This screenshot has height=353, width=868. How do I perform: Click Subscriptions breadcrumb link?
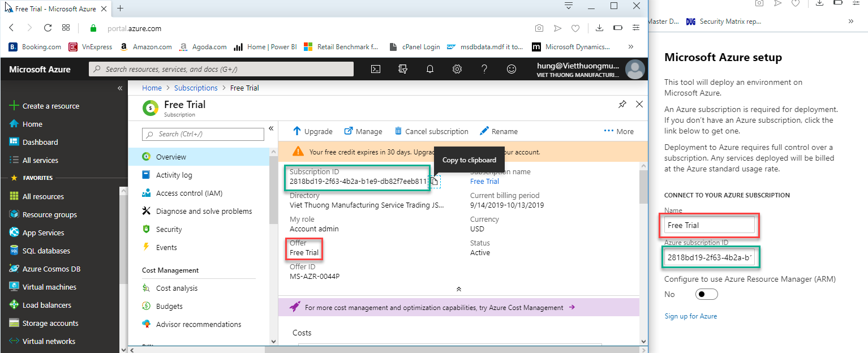tap(196, 88)
